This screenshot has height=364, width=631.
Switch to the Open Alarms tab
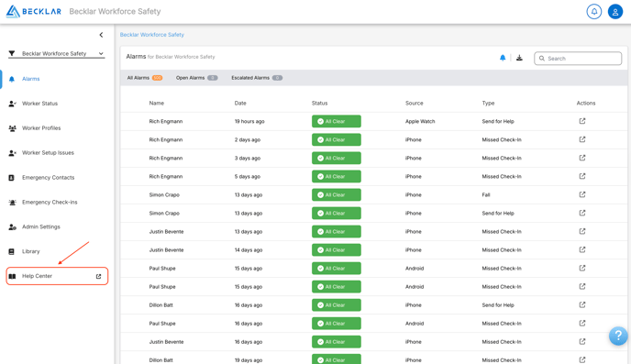pyautogui.click(x=197, y=78)
